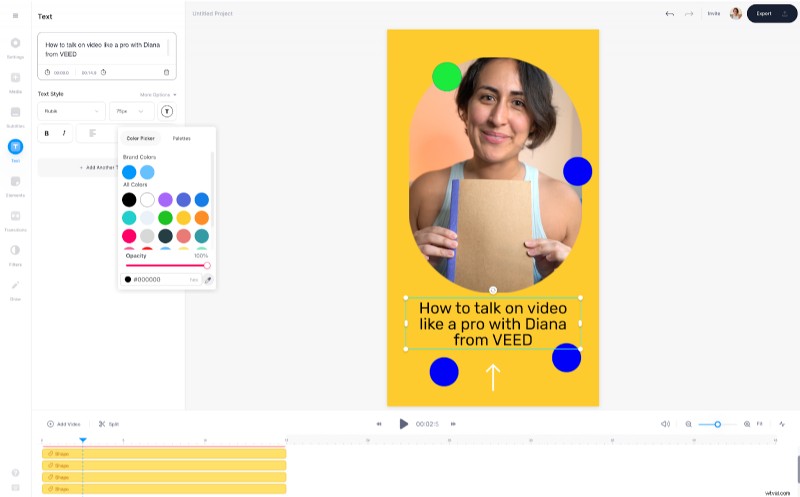Toggle bold text formatting
The height and width of the screenshot is (497, 800).
click(x=46, y=133)
